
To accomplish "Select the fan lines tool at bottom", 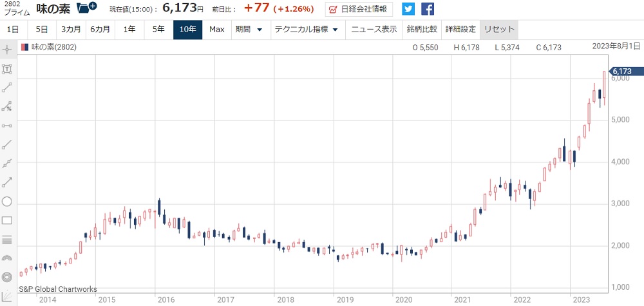I will pos(7,296).
